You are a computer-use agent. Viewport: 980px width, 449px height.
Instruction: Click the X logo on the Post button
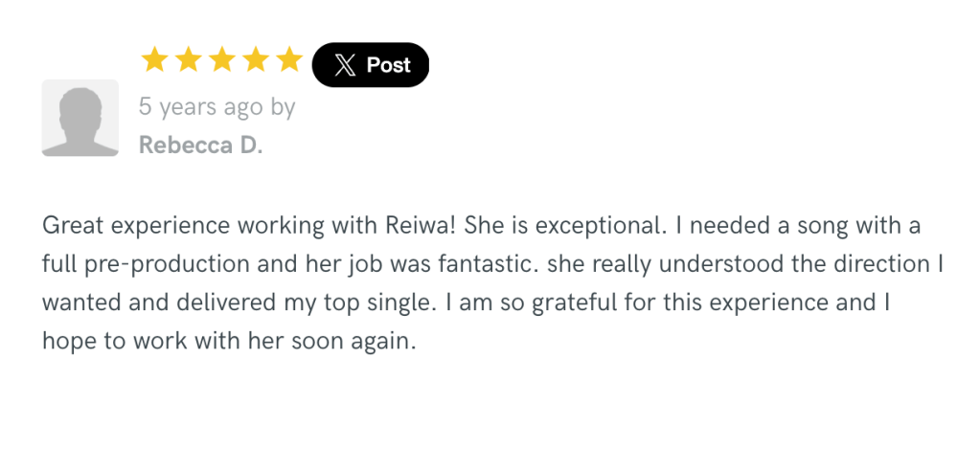[x=345, y=65]
